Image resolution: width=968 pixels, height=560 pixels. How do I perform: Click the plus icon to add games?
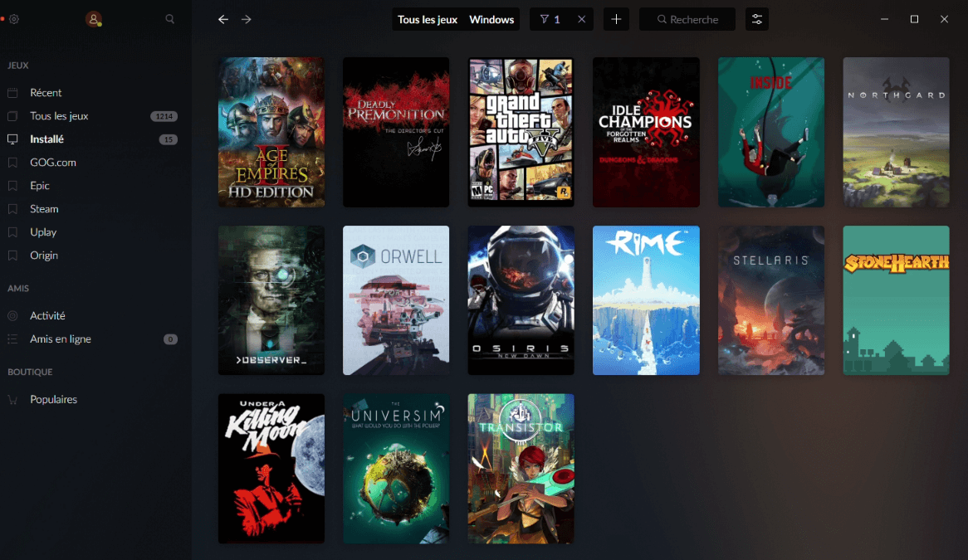pos(616,19)
